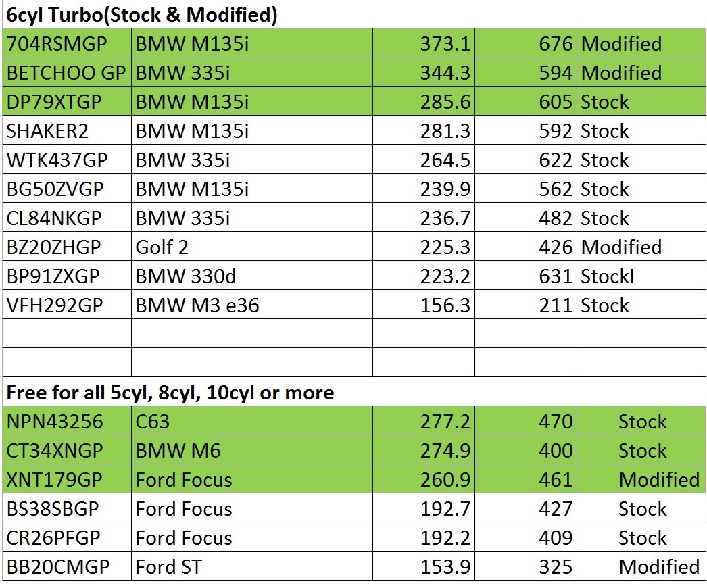Click the cell containing 704RSMGP
707x588 pixels.
click(x=66, y=44)
